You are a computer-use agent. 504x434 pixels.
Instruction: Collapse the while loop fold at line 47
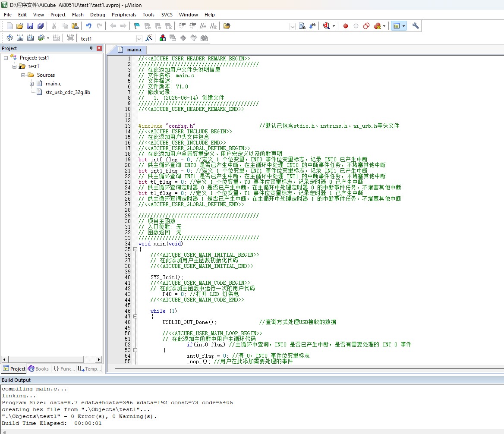tap(135, 316)
